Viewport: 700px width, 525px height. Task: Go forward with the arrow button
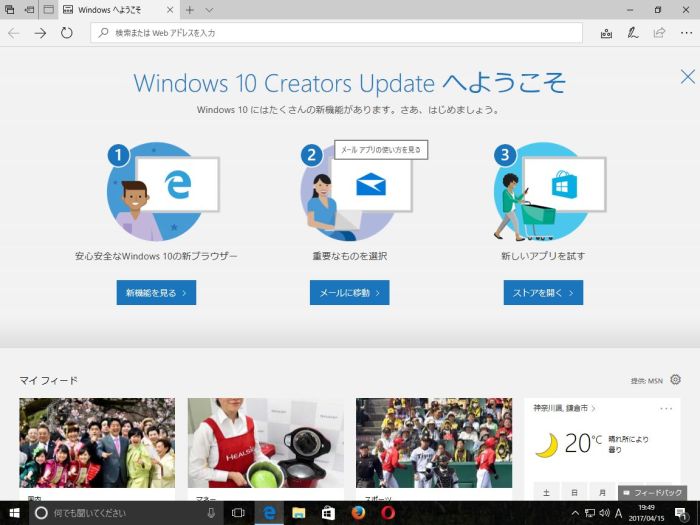tap(40, 33)
